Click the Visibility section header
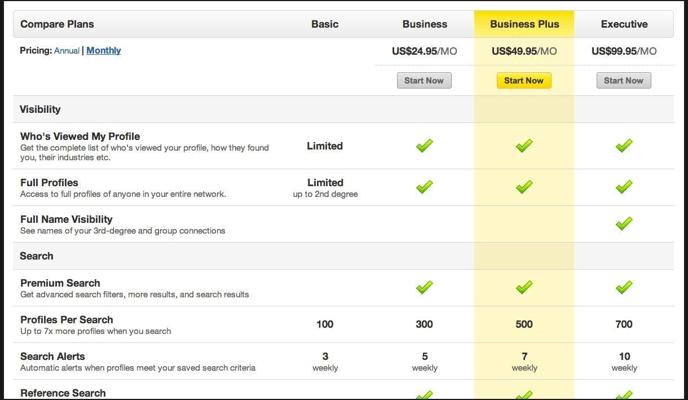This screenshot has height=400, width=688. click(40, 109)
